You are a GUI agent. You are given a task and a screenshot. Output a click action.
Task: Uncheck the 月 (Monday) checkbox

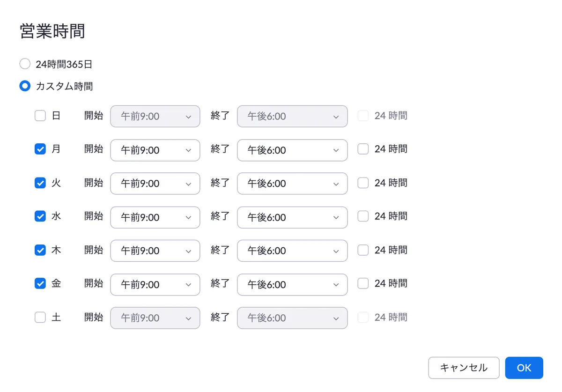coord(40,149)
